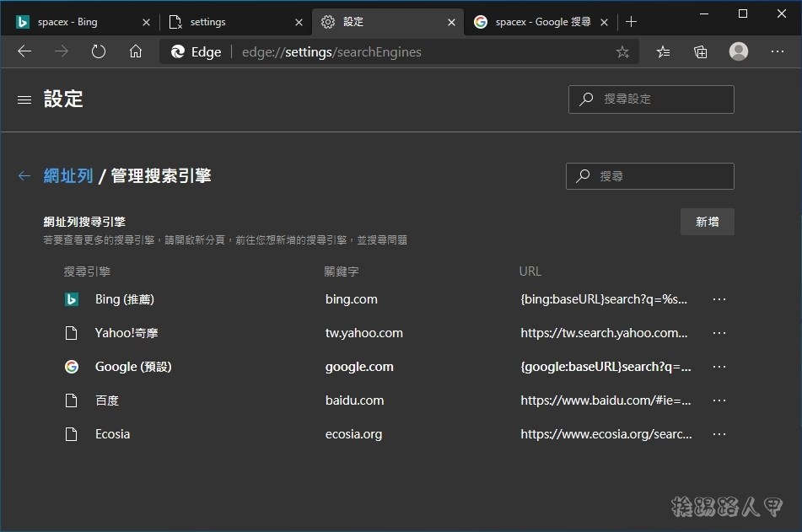The height and width of the screenshot is (532, 802).
Task: Click the page icon beside Yahoo!奇摩
Action: coord(72,333)
